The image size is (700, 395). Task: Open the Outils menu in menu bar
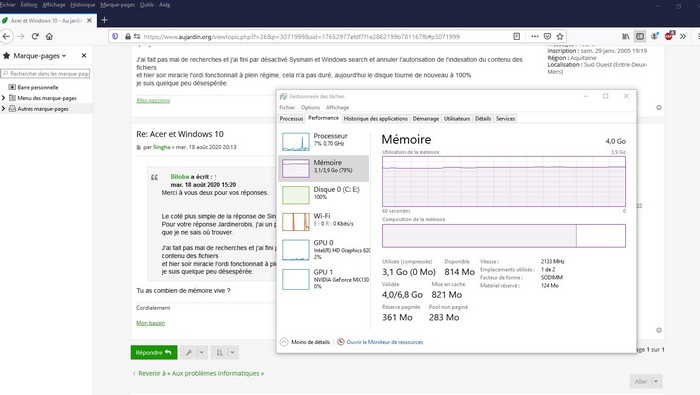click(x=147, y=5)
